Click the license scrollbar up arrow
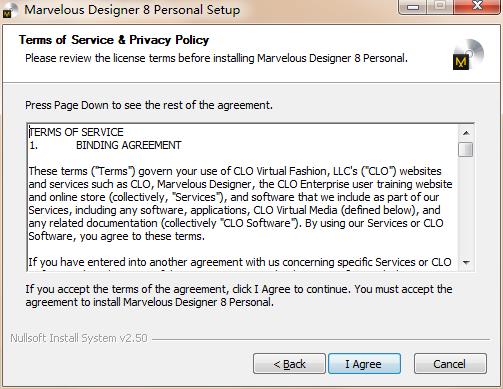Image resolution: width=503 pixels, height=389 pixels. pyautogui.click(x=466, y=133)
